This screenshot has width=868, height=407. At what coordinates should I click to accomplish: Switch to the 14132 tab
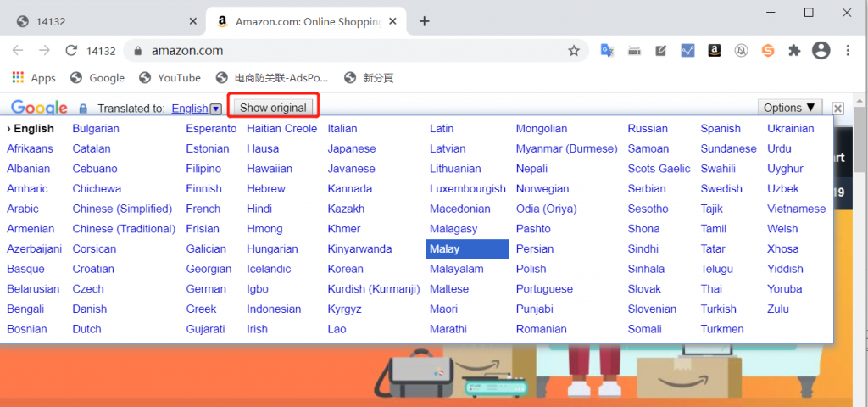[x=105, y=21]
